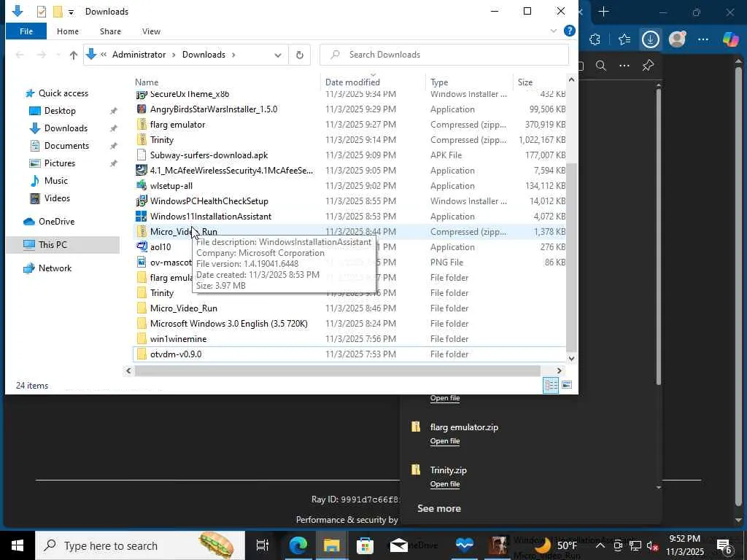Click scroll down arrow of file list
The width and height of the screenshot is (747, 560).
[x=572, y=359]
